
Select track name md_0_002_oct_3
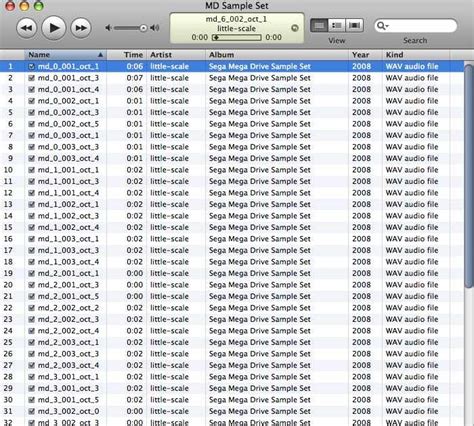tap(68, 113)
